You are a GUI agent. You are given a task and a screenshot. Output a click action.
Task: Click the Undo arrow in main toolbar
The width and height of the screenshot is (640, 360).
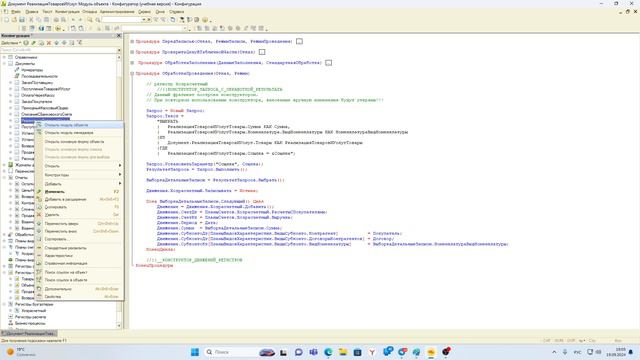coord(73,20)
